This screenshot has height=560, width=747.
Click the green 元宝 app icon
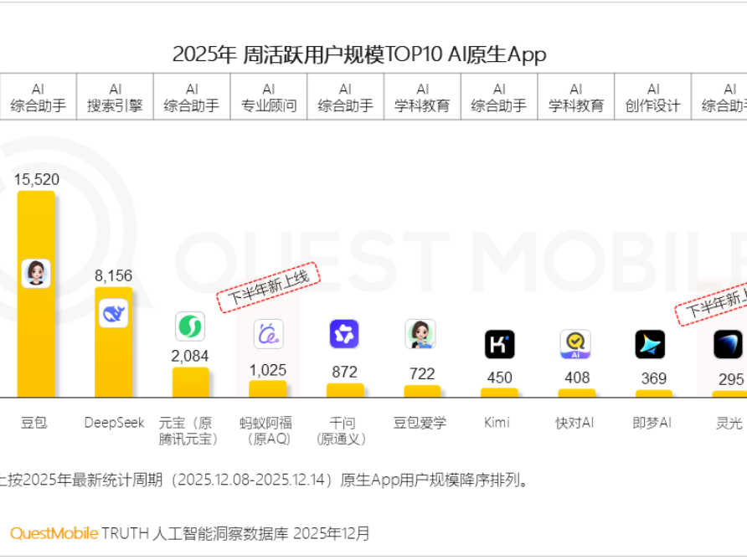[x=191, y=325]
